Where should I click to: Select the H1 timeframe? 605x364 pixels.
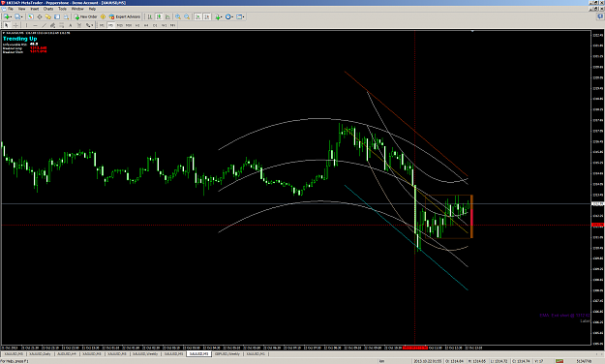[x=137, y=25]
